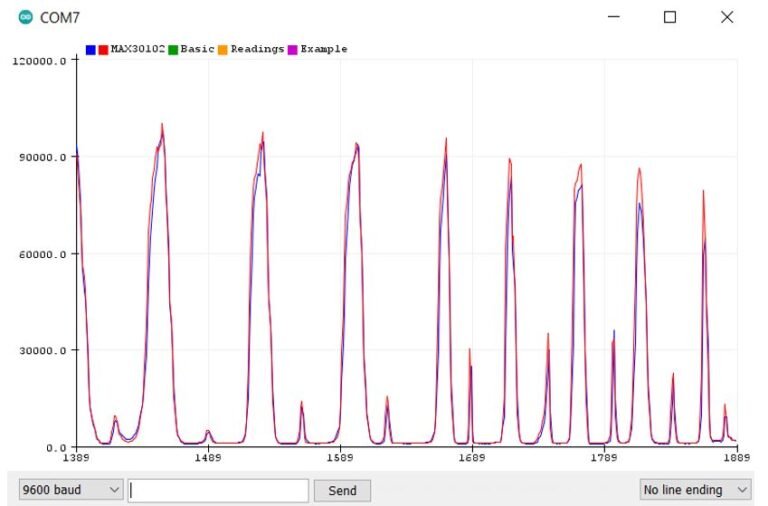The width and height of the screenshot is (768, 506).
Task: Click the orange Readings legend square
Action: 223,49
